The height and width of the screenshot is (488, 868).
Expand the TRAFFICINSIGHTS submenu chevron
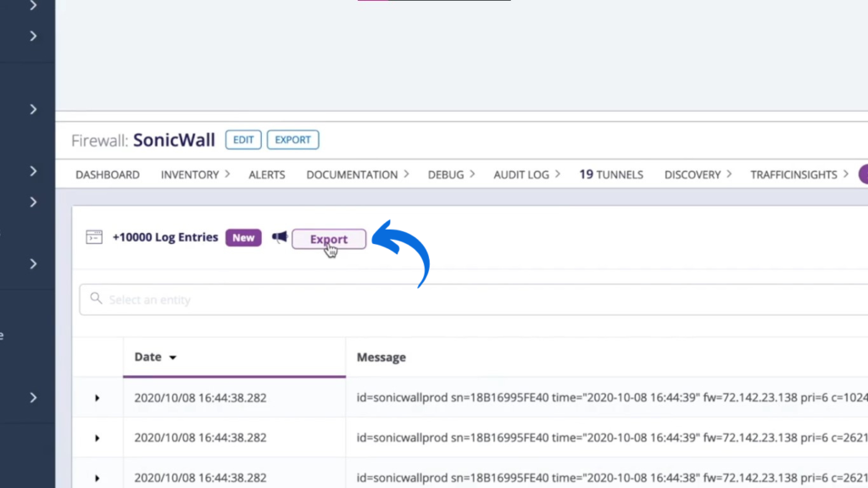pos(845,175)
